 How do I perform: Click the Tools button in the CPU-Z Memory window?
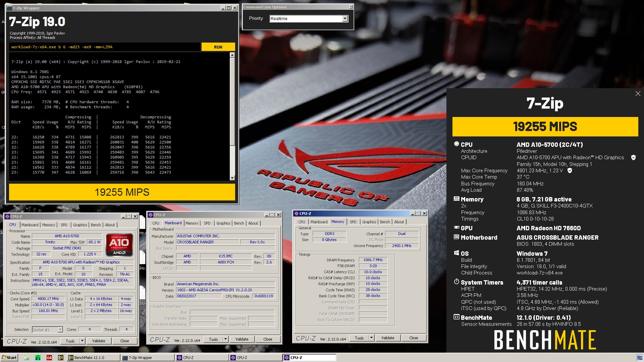[x=359, y=338]
